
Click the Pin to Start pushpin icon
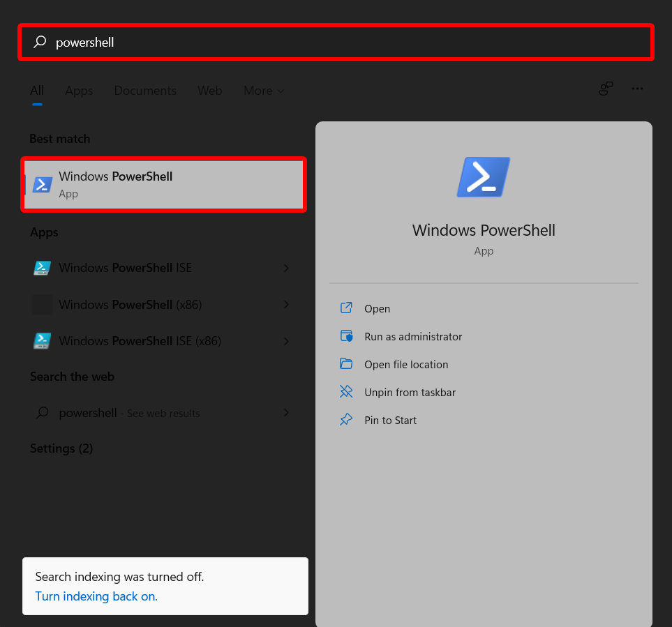pyautogui.click(x=346, y=419)
